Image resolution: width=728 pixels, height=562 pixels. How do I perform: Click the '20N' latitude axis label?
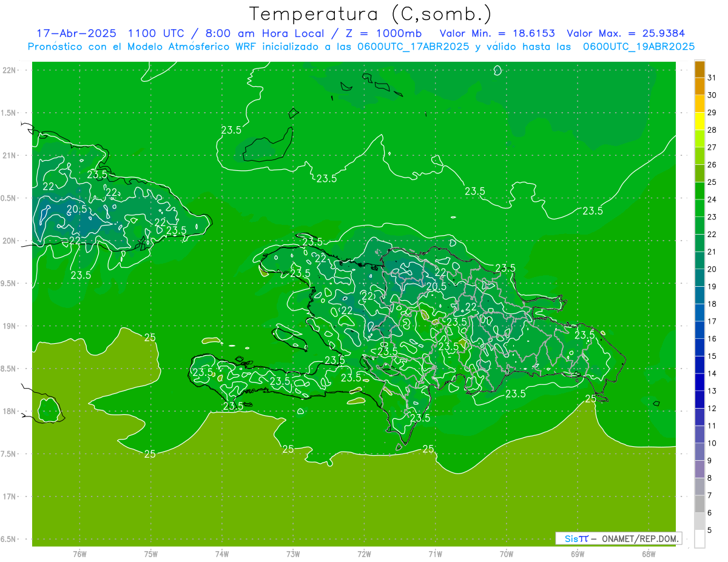tap(9, 241)
